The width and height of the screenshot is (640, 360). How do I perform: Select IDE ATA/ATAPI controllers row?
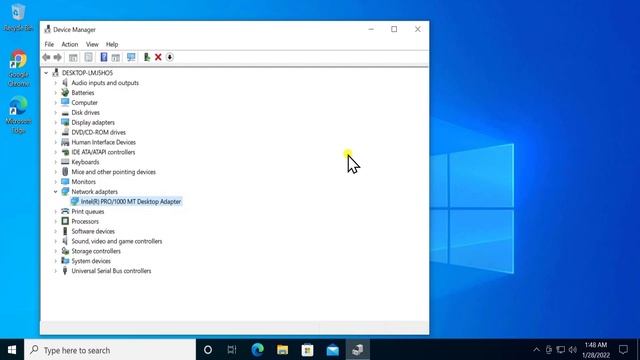click(x=103, y=152)
